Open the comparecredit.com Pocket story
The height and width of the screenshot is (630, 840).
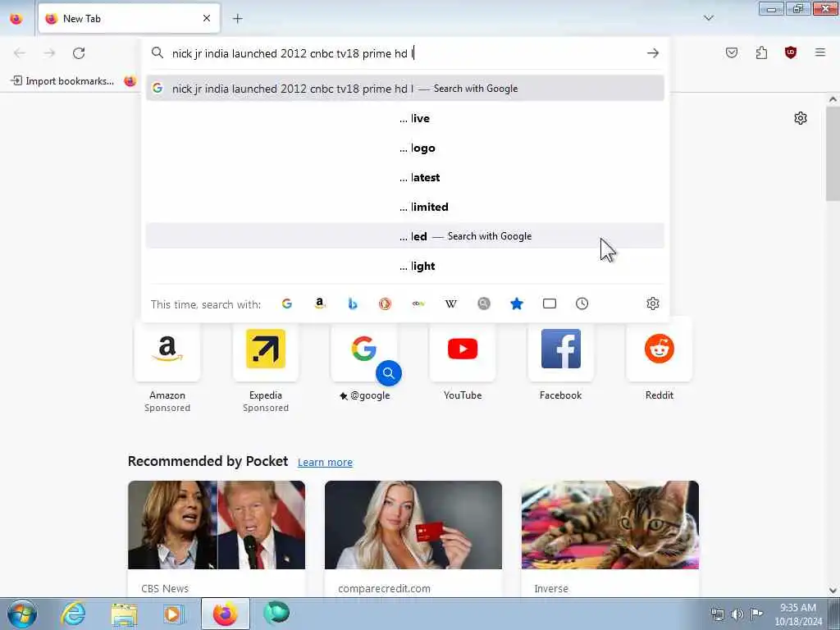413,538
